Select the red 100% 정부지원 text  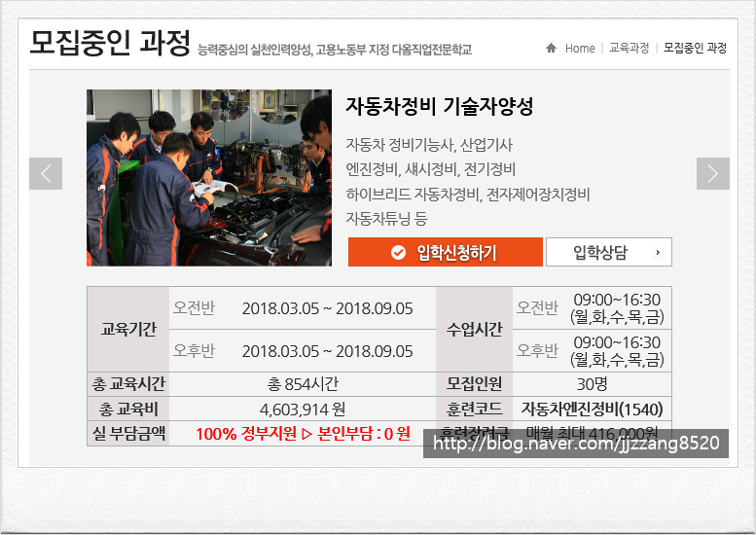click(303, 434)
